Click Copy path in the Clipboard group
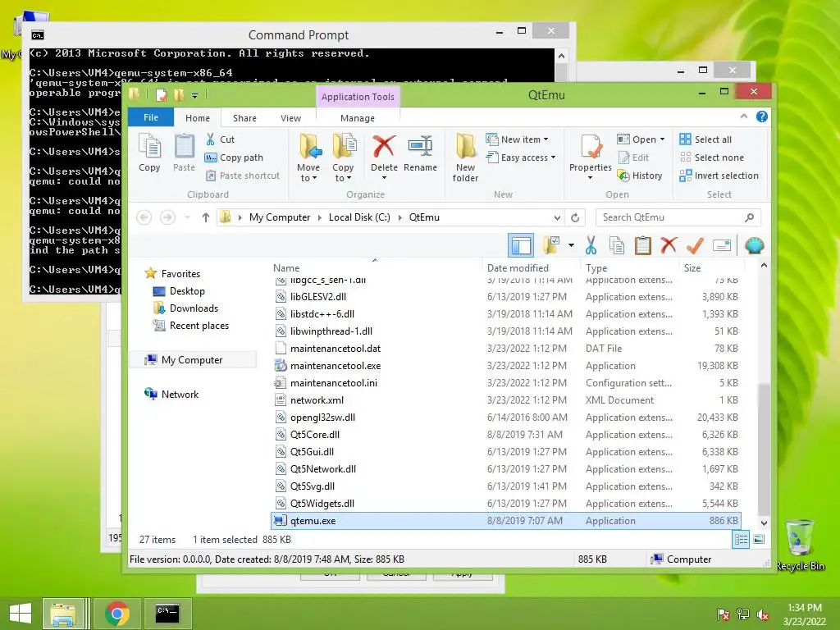840x630 pixels. point(234,157)
